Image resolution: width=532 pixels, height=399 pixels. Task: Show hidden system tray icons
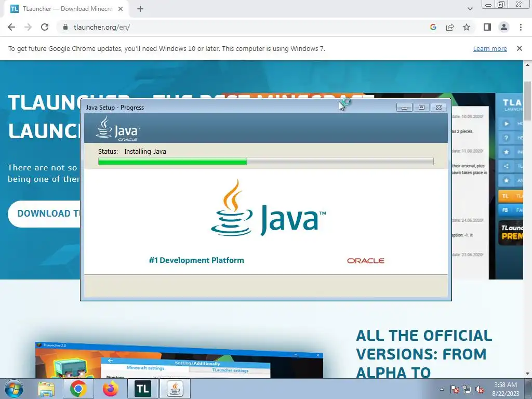[x=442, y=390]
